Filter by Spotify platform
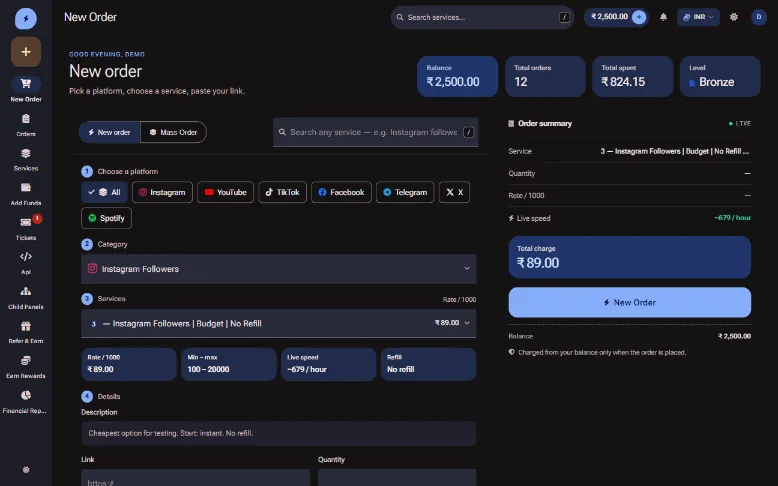The width and height of the screenshot is (778, 486). (106, 218)
